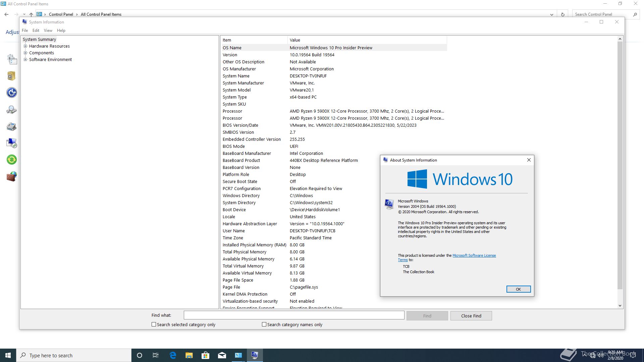Switch to System Information taskbar button

pos(255,355)
